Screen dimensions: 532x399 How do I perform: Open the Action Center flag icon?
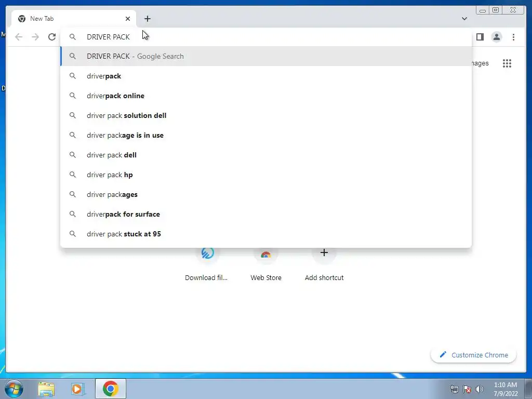click(x=467, y=389)
